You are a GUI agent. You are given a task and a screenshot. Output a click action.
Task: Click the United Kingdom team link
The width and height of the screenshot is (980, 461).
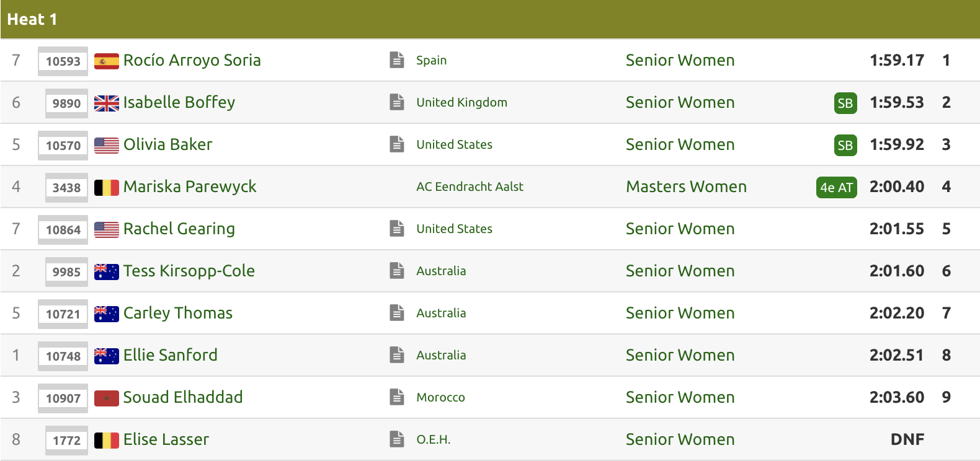[461, 102]
